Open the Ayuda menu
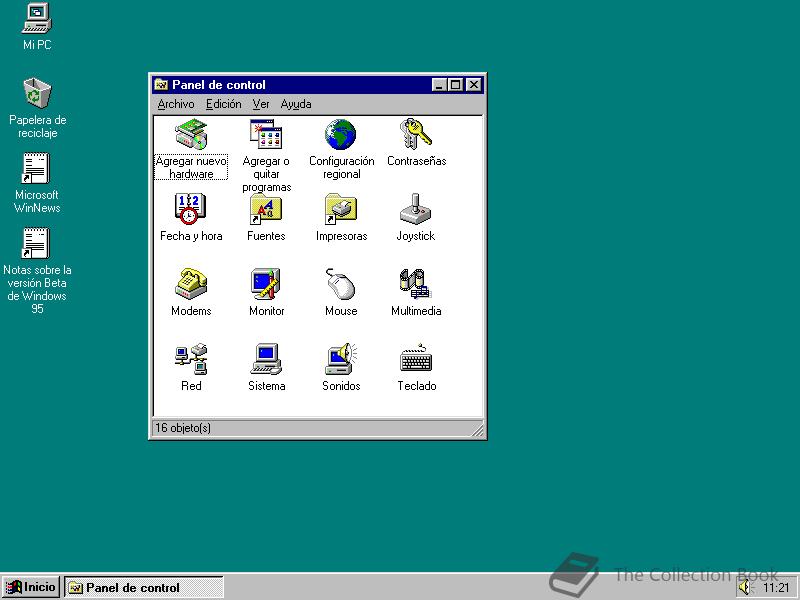The image size is (800, 600). 296,104
